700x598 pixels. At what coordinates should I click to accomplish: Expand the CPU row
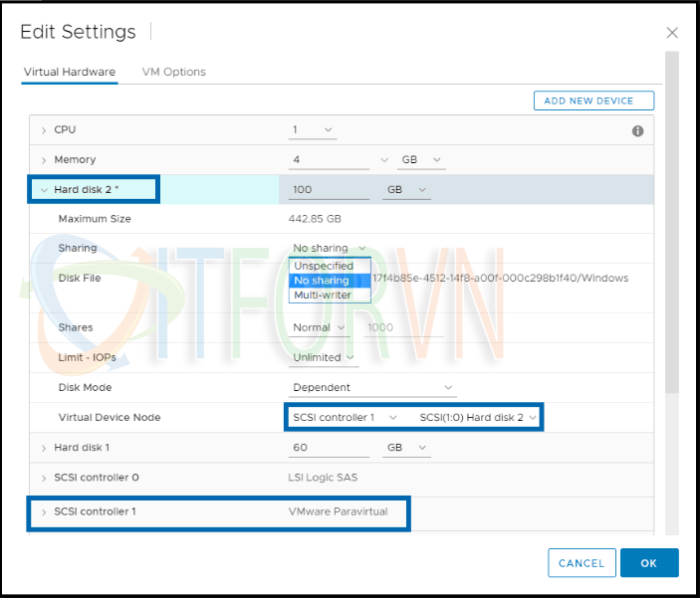44,130
